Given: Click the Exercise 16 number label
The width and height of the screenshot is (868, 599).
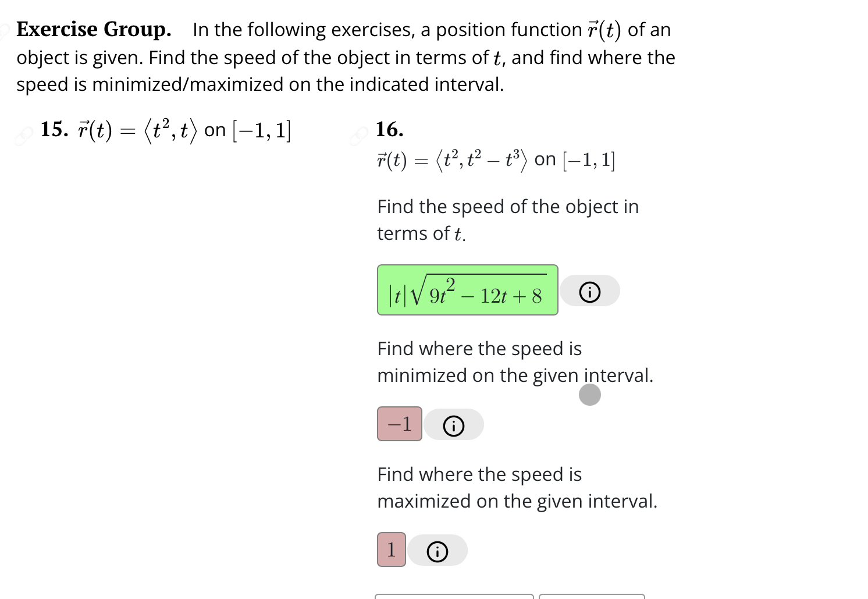Looking at the screenshot, I should (x=389, y=129).
